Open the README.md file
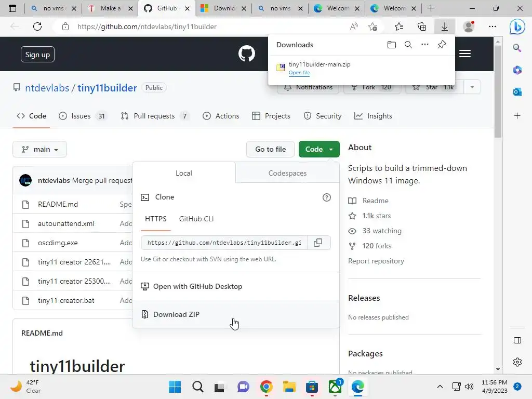This screenshot has width=532, height=399. point(58,204)
